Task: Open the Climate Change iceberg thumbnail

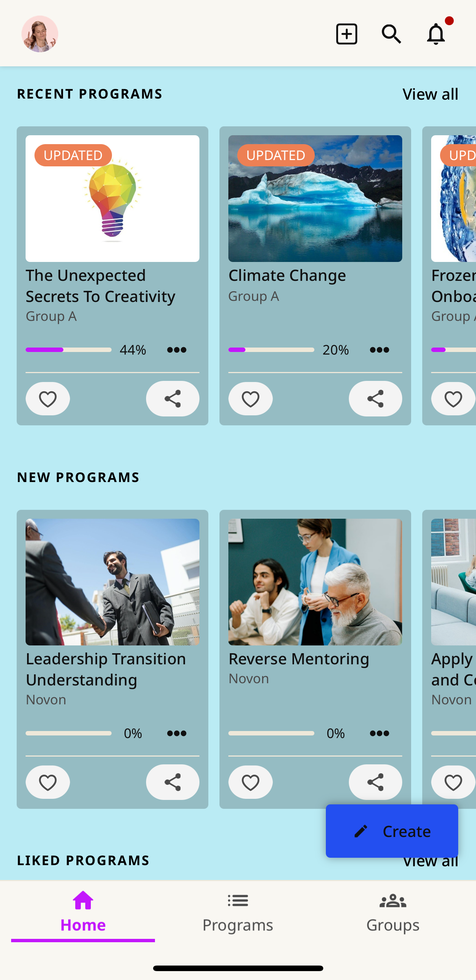Action: (x=315, y=199)
